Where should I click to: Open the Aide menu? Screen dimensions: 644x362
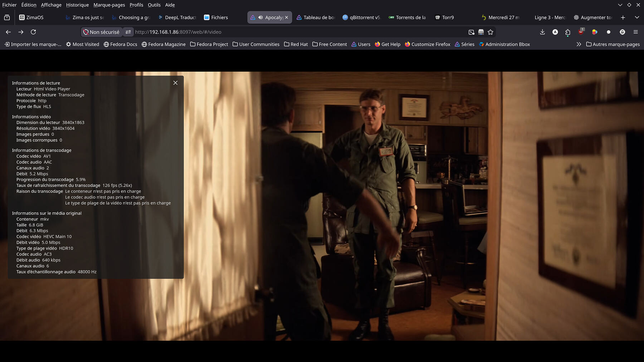pyautogui.click(x=170, y=5)
